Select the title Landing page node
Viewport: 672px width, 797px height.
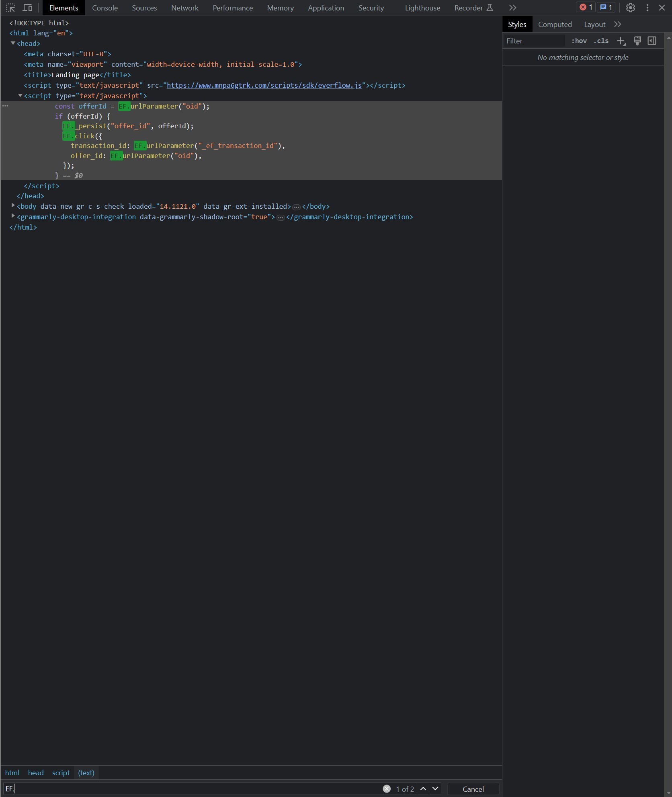(77, 75)
